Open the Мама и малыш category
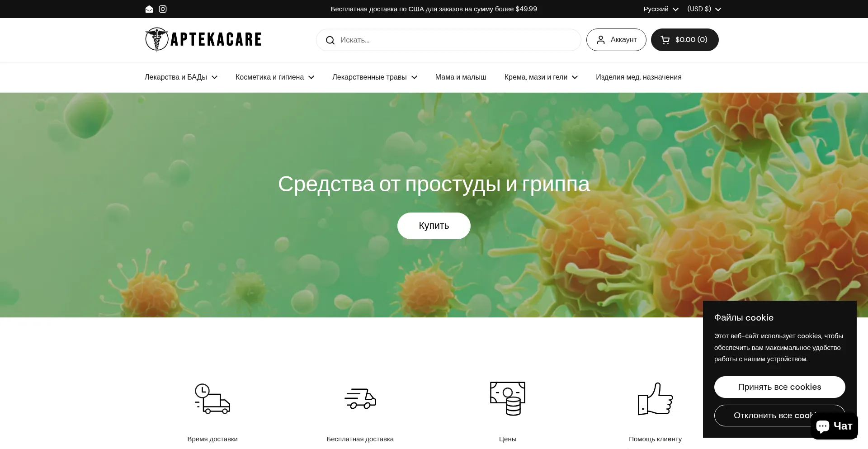 click(x=461, y=77)
